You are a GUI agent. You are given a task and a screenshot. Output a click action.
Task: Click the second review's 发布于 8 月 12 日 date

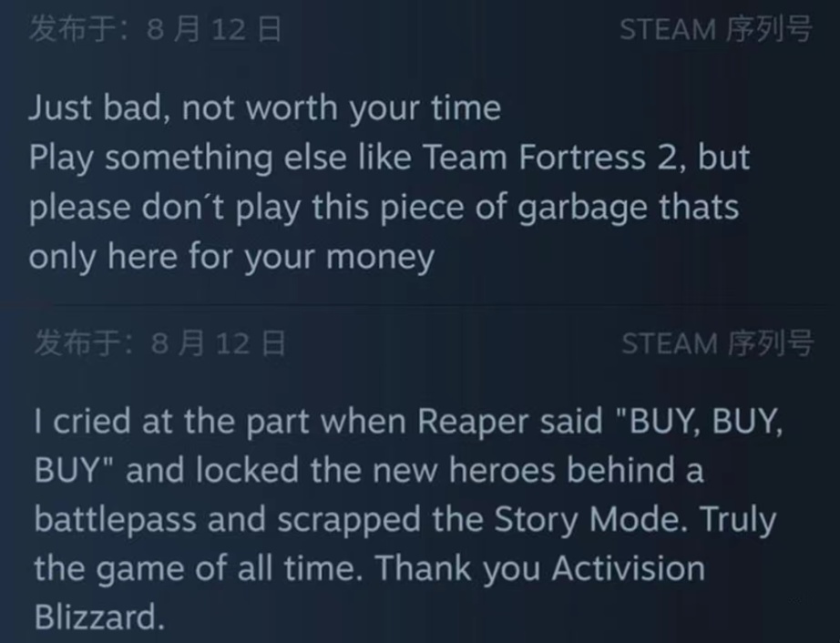[x=159, y=344]
